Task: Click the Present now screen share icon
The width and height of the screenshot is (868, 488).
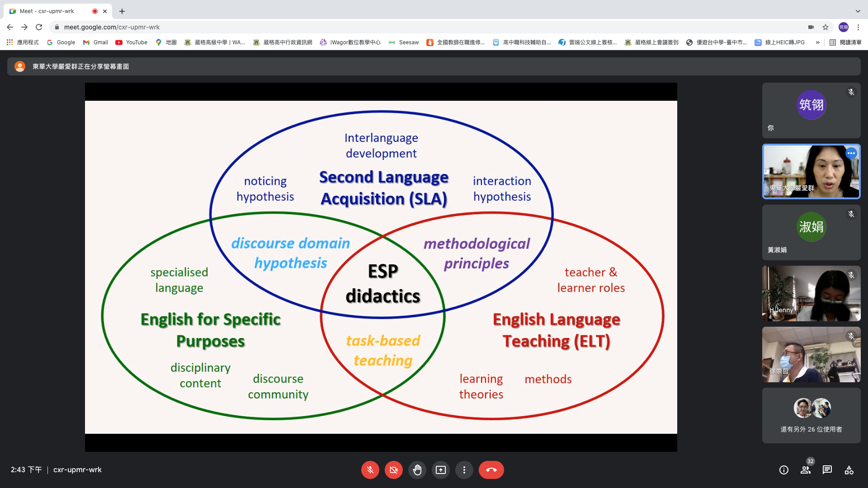Action: [440, 470]
